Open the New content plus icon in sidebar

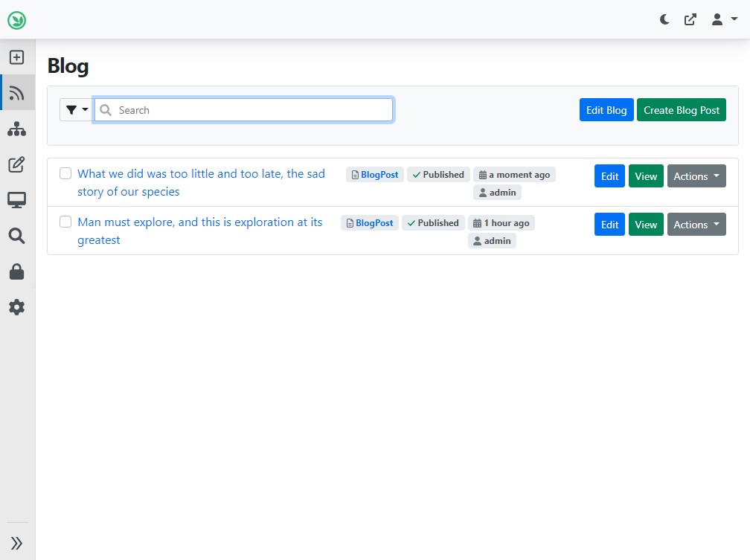tap(16, 57)
